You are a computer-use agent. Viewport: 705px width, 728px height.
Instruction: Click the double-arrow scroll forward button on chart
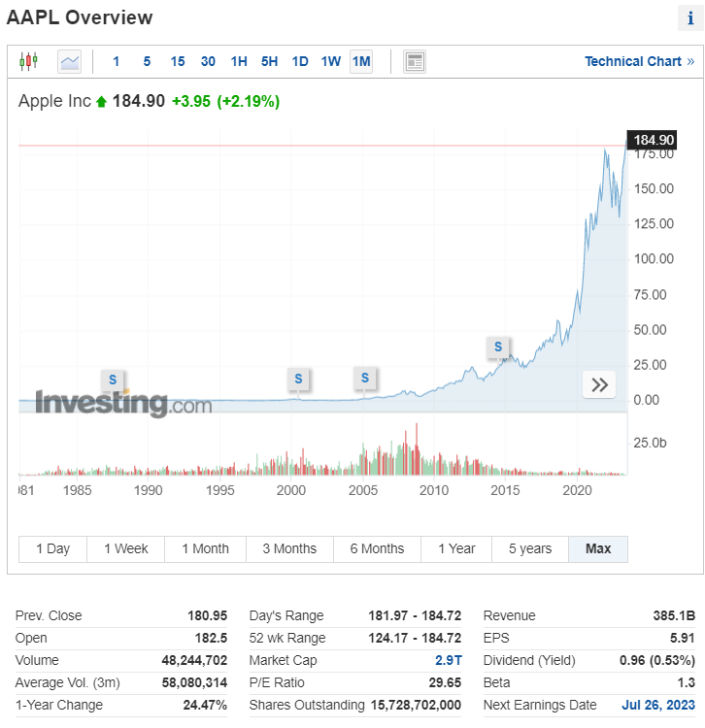pos(599,384)
